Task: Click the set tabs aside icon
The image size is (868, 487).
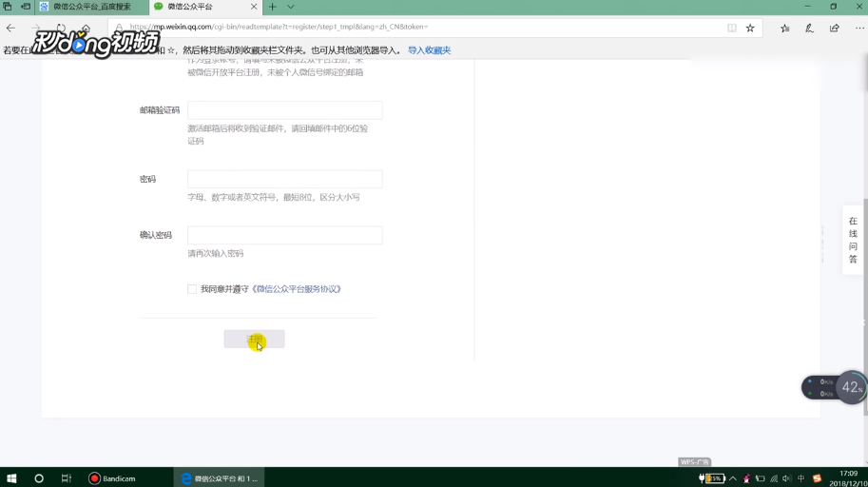Action: (26, 7)
